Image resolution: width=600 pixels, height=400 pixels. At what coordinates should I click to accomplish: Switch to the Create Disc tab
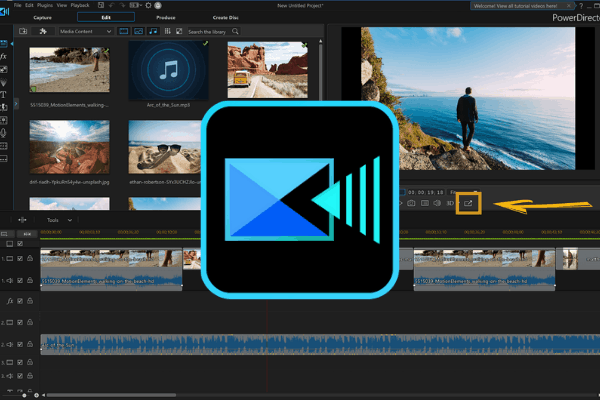point(226,18)
